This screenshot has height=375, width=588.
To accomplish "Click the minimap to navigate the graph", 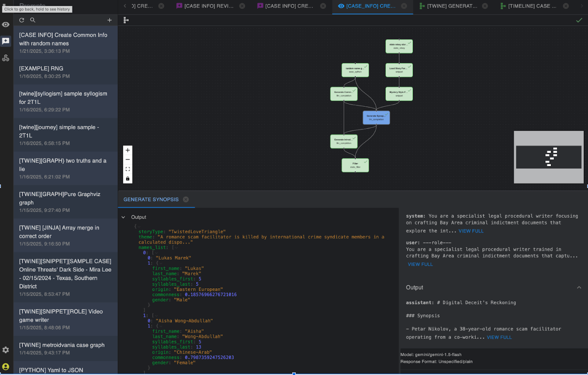I will (549, 157).
